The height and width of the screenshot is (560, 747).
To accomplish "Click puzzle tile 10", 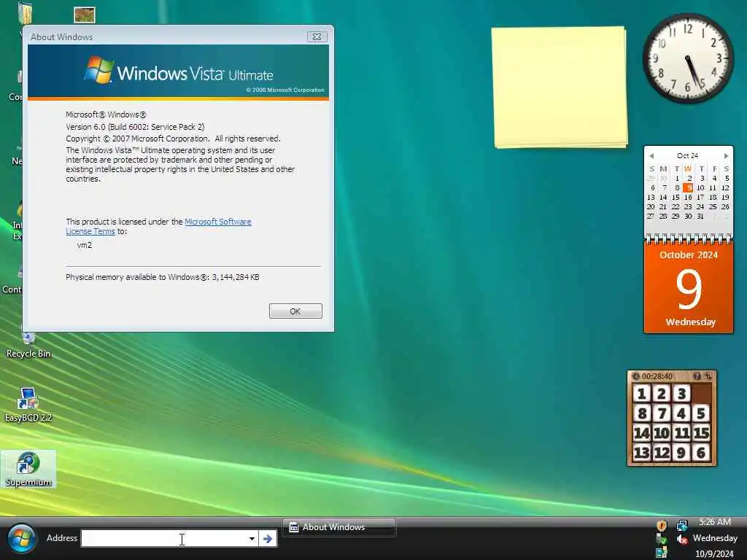I will coord(662,433).
